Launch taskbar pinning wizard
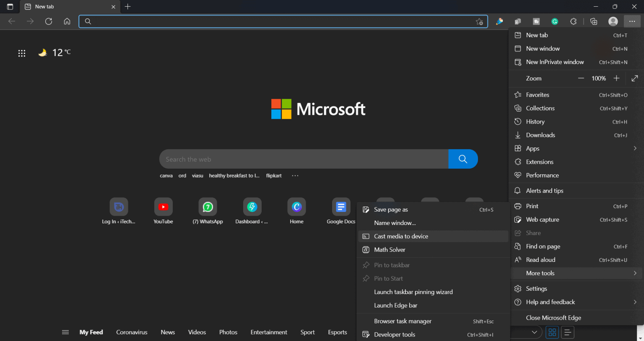This screenshot has width=644, height=341. [413, 292]
